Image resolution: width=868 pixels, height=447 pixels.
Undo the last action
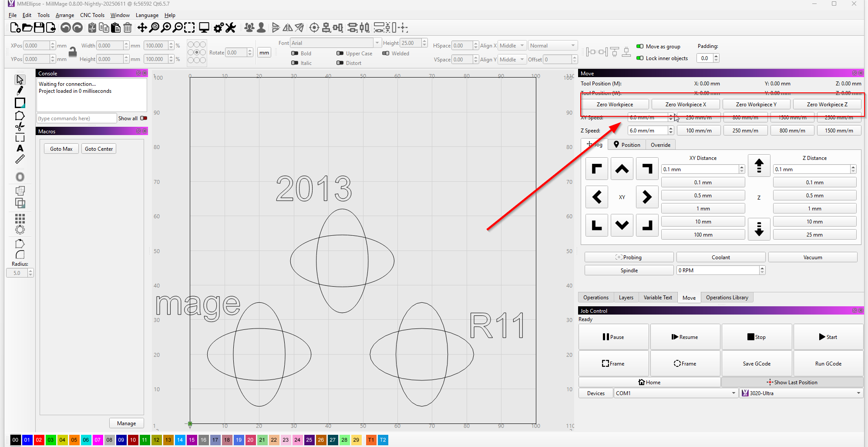click(x=65, y=28)
